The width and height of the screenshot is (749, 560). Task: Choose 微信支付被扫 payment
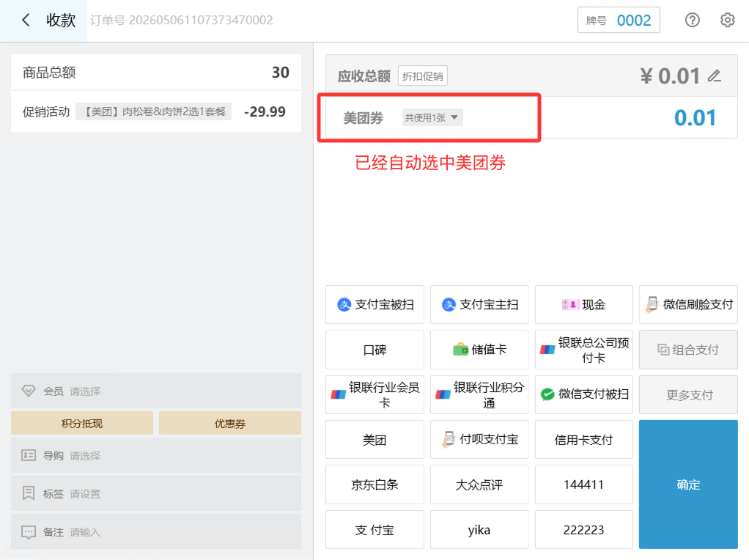click(x=583, y=394)
